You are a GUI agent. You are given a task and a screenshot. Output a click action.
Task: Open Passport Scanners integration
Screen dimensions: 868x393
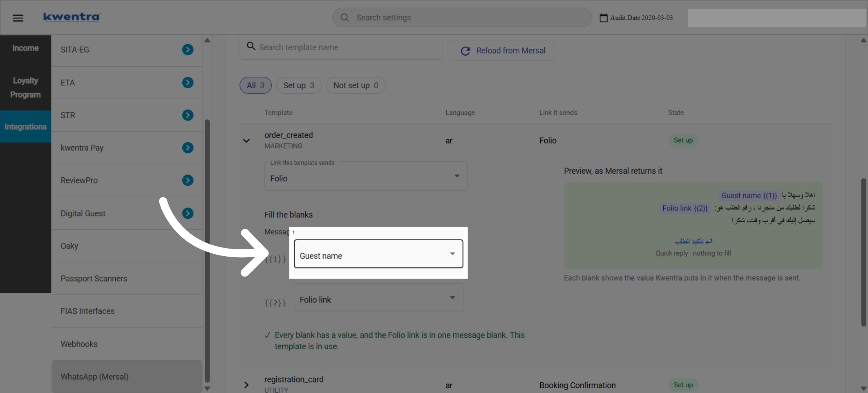click(x=127, y=279)
